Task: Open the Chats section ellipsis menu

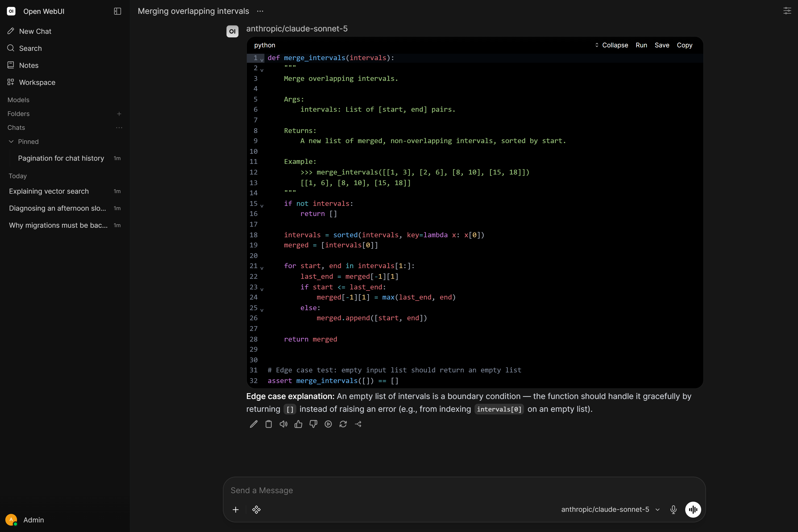Action: [119, 128]
